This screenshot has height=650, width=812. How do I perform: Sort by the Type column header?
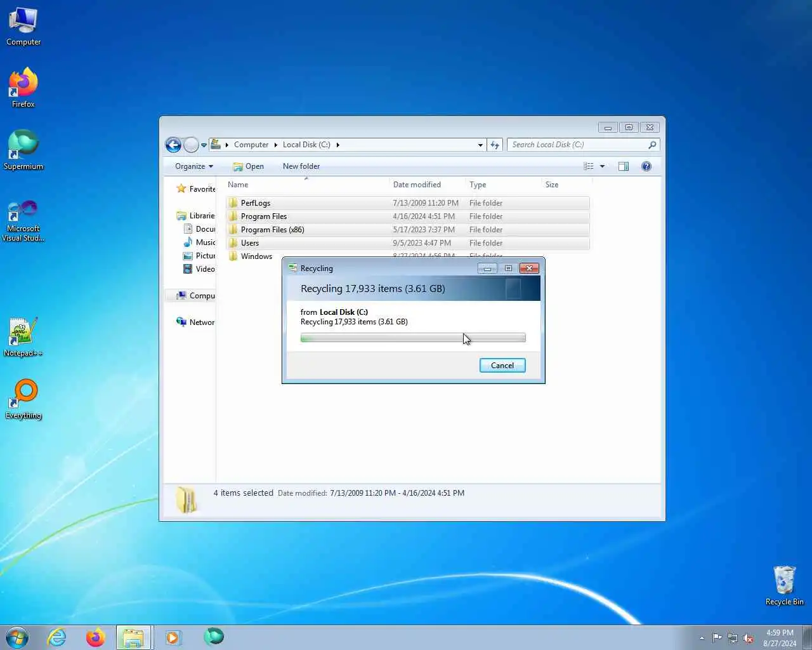coord(504,185)
